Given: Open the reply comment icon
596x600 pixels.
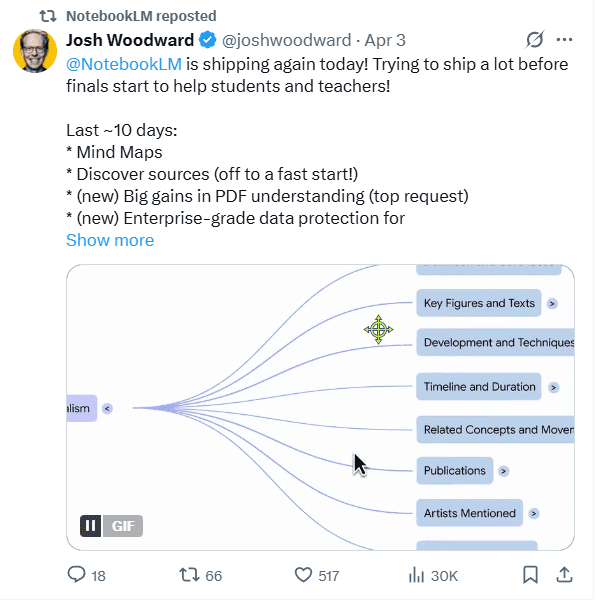Looking at the screenshot, I should coord(77,574).
